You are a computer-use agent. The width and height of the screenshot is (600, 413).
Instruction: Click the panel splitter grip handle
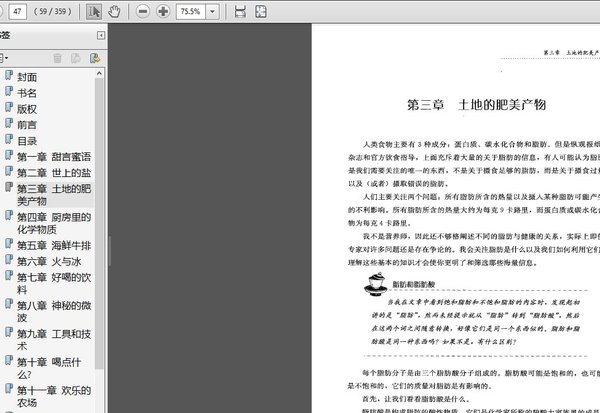(x=109, y=251)
